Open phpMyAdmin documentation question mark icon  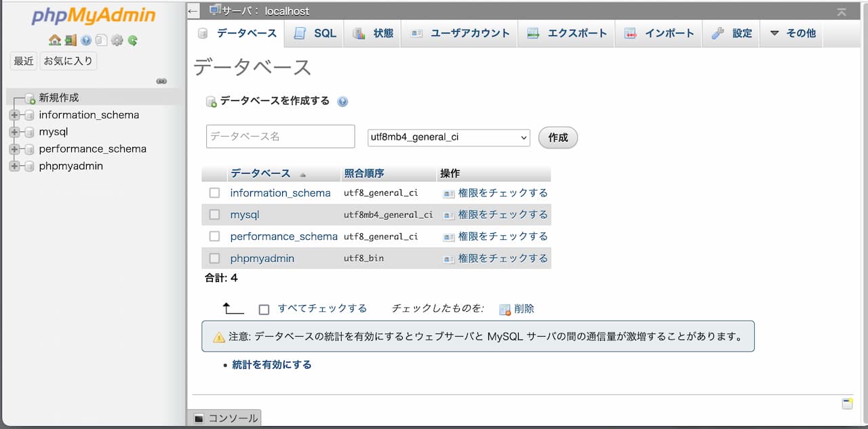pos(86,41)
